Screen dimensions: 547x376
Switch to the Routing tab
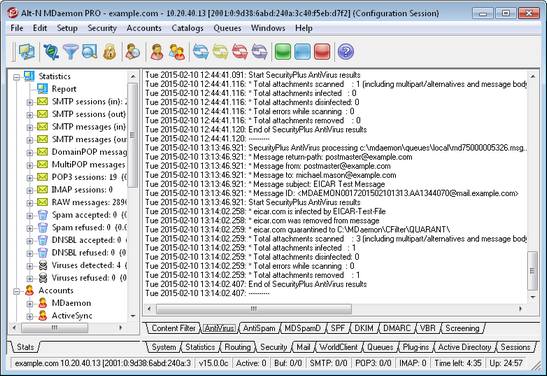[x=237, y=347]
